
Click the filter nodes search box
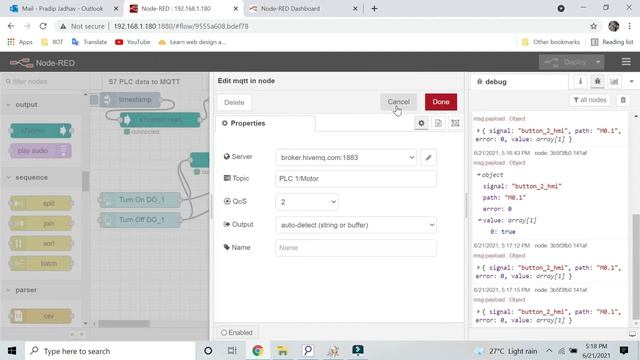click(45, 82)
